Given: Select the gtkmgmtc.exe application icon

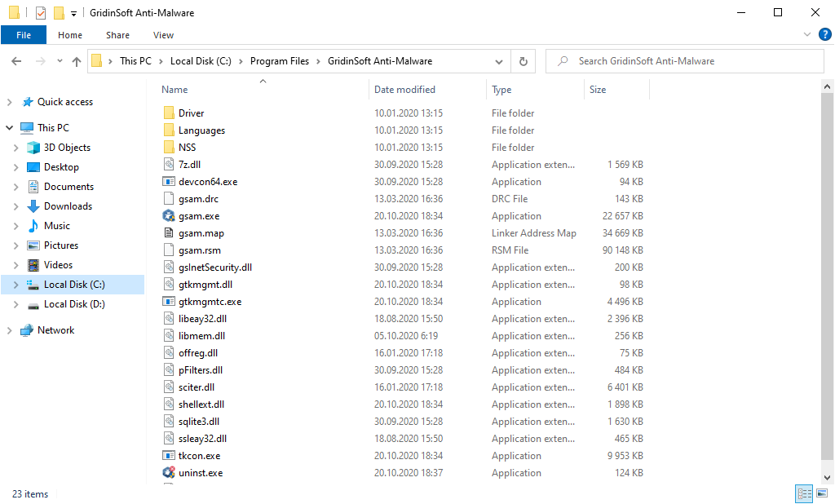Looking at the screenshot, I should point(170,301).
